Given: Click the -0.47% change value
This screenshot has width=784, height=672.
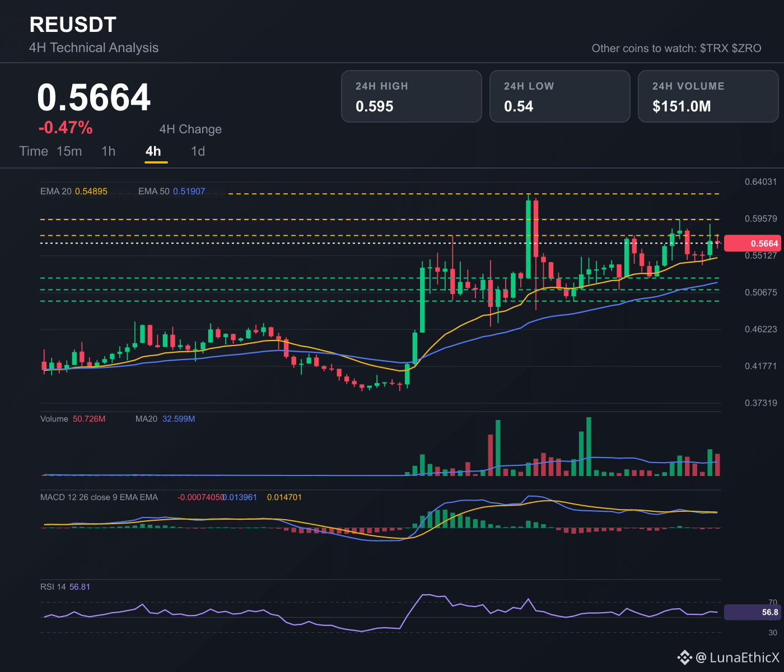Looking at the screenshot, I should tap(66, 128).
